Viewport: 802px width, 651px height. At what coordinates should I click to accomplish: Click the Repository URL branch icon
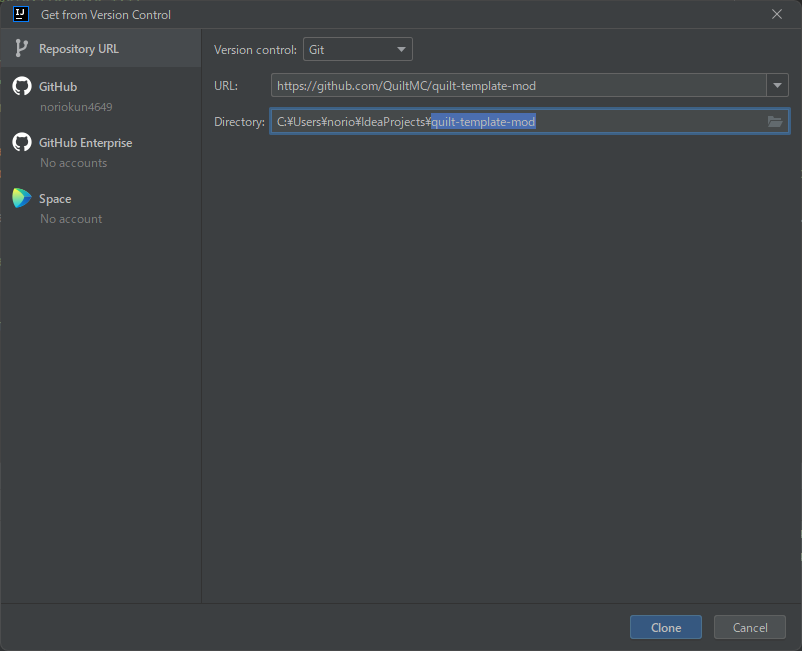[21, 49]
